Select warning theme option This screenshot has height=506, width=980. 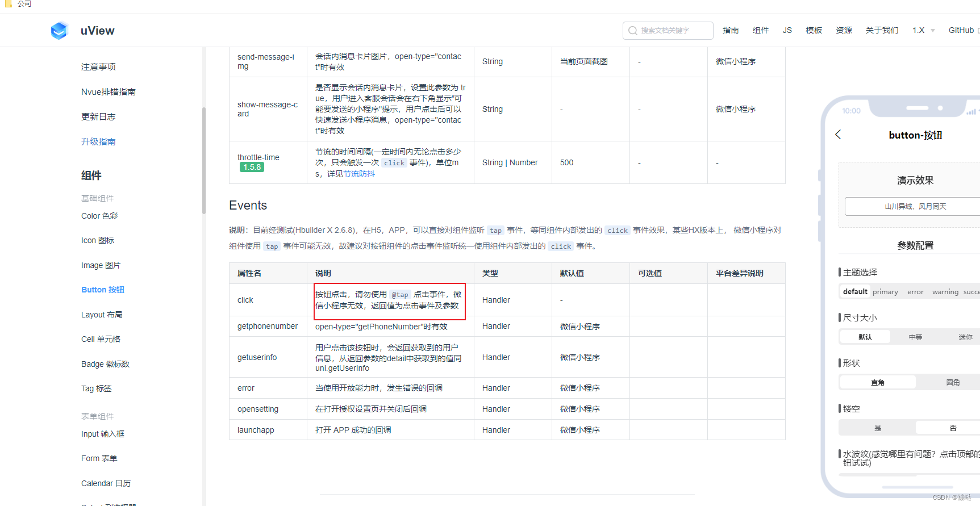[945, 292]
